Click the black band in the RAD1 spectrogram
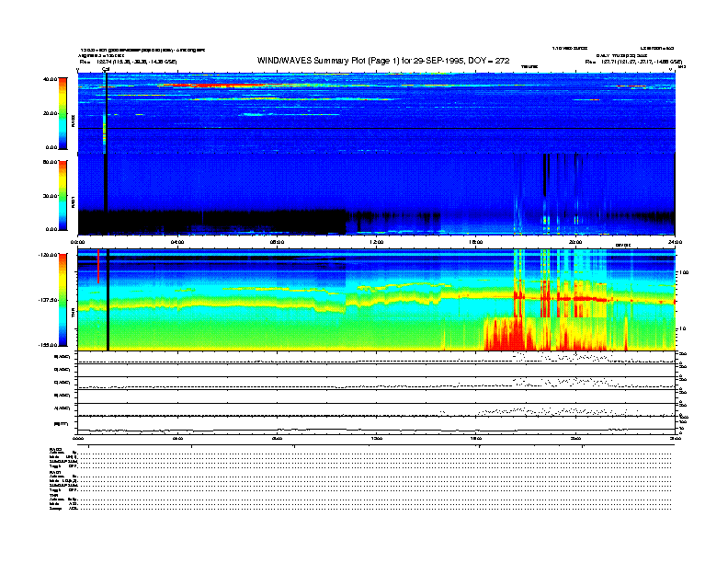Viewport: 728px width, 563px height. pyautogui.click(x=211, y=222)
